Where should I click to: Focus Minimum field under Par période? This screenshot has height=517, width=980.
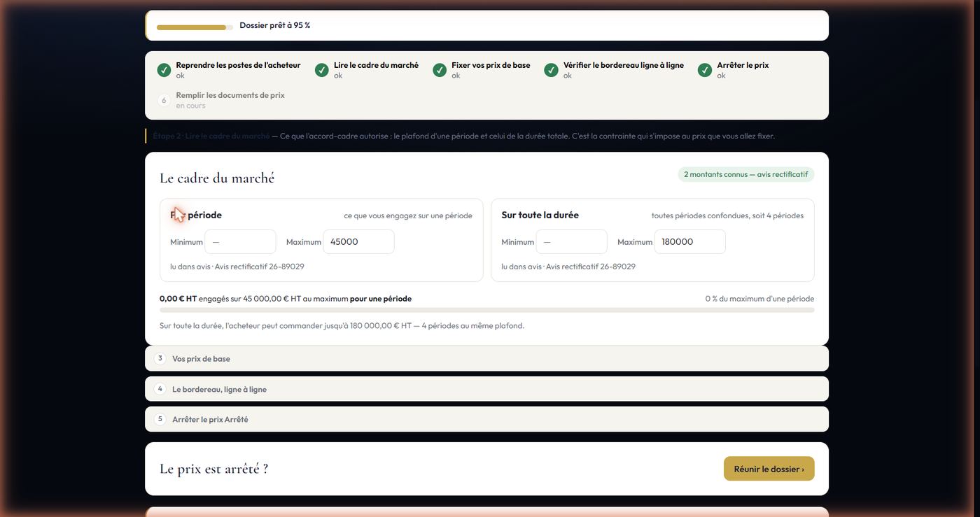click(240, 242)
